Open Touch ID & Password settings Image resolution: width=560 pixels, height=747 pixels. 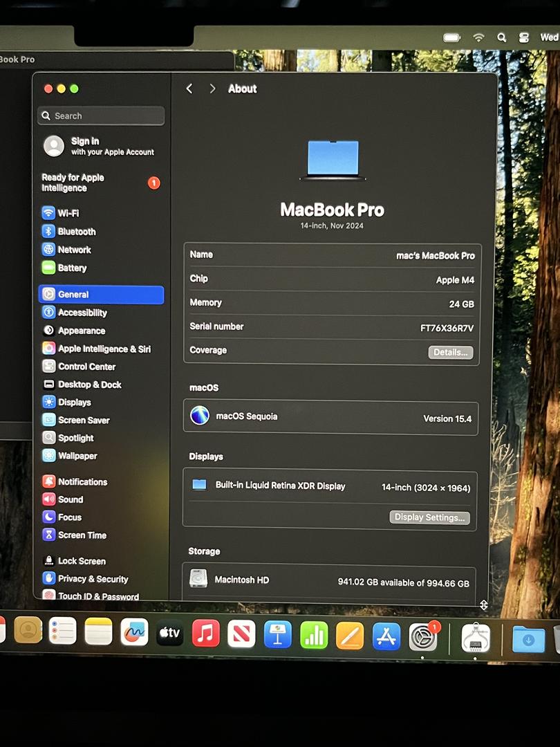coord(91,596)
